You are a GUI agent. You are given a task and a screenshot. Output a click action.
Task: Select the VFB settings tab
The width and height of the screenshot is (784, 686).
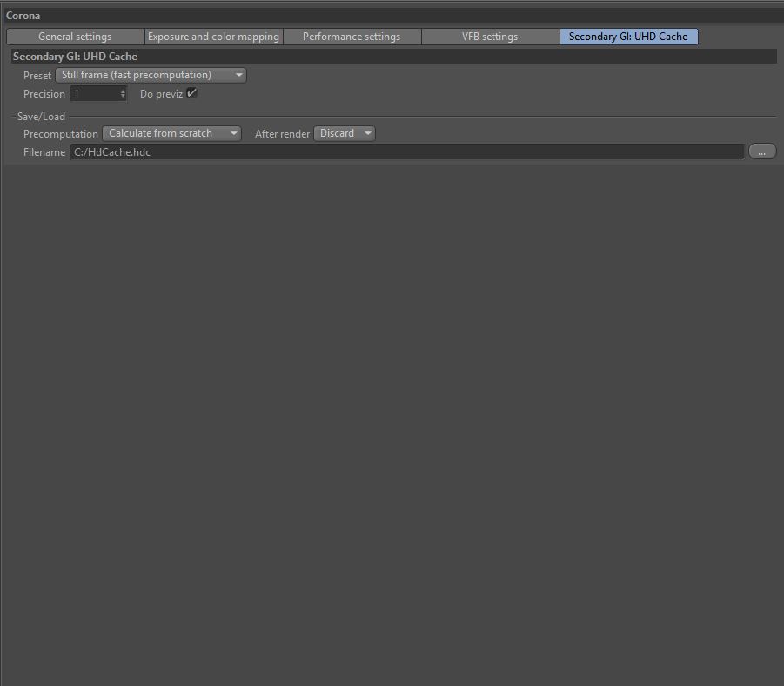coord(490,37)
